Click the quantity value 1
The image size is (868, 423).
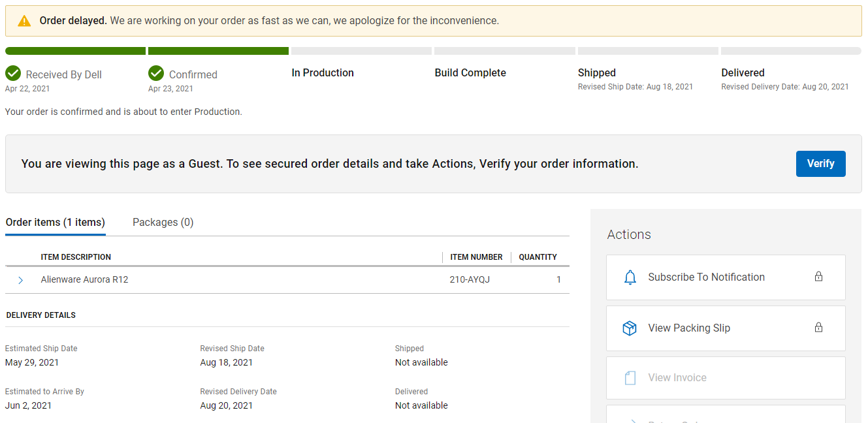click(558, 280)
